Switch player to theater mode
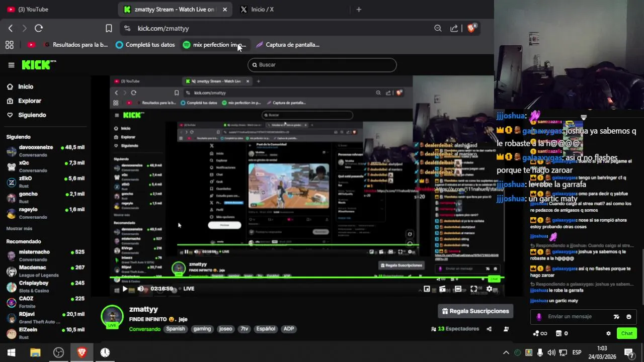The height and width of the screenshot is (362, 644). pyautogui.click(x=458, y=289)
